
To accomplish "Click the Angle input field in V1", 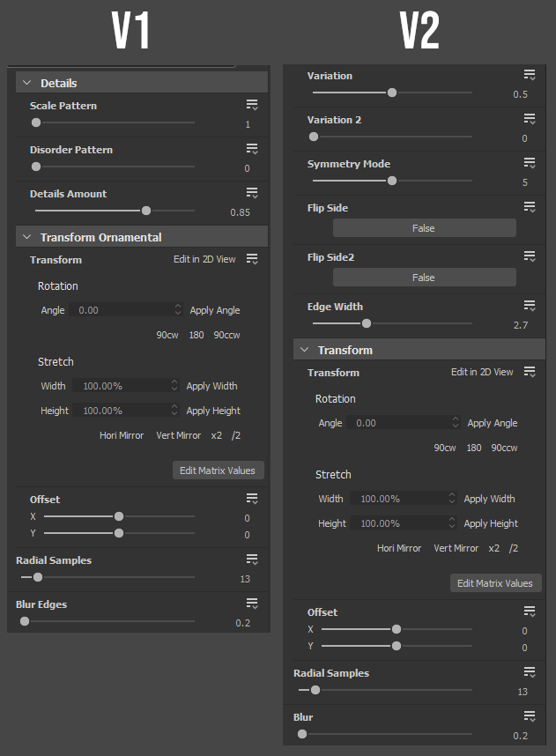I will coord(123,310).
